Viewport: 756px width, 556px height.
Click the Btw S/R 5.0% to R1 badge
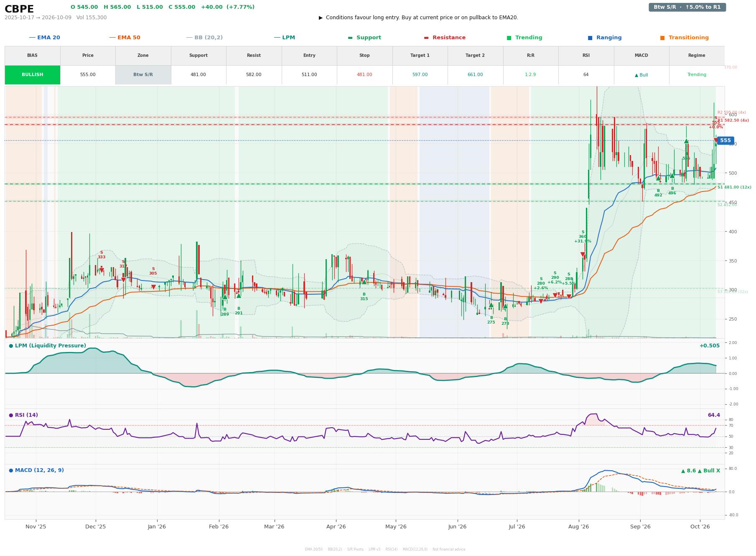pos(687,7)
